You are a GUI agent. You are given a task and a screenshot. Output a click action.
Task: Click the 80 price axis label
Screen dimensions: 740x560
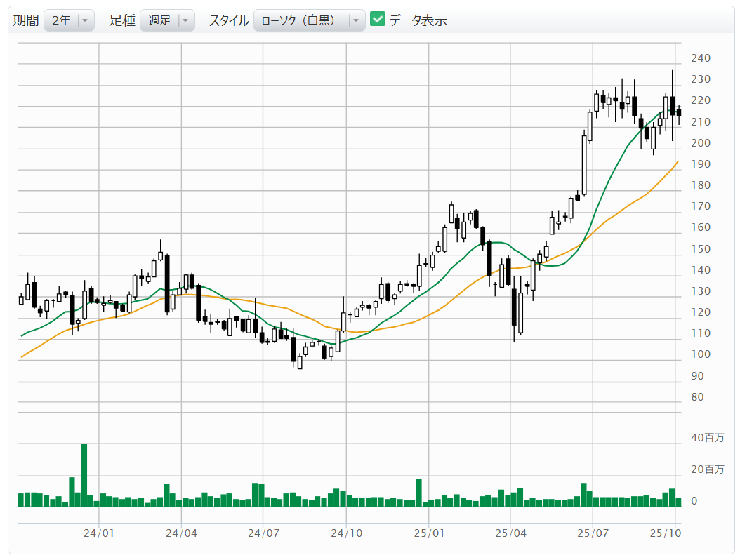coord(697,397)
